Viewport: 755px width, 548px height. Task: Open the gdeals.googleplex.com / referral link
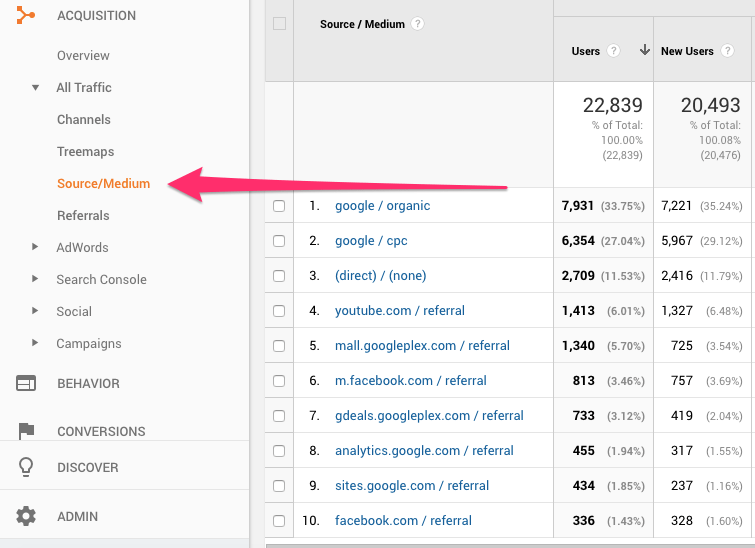tap(429, 416)
